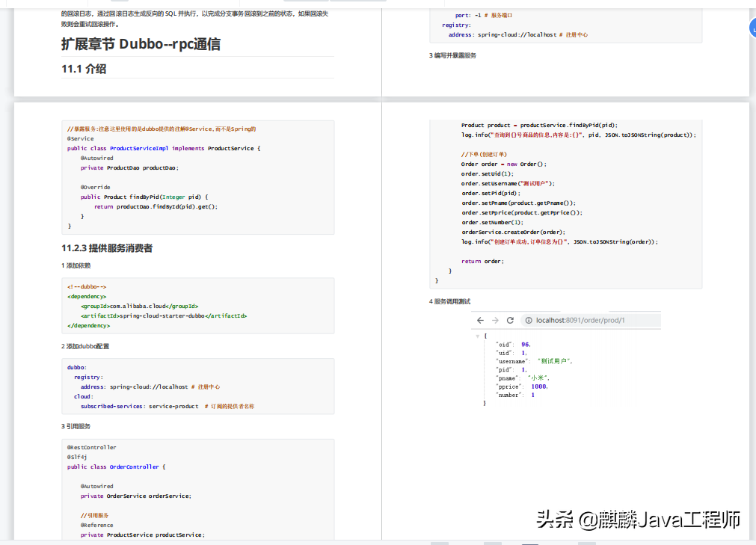Collapse the JSON root object triangle

pos(477,336)
